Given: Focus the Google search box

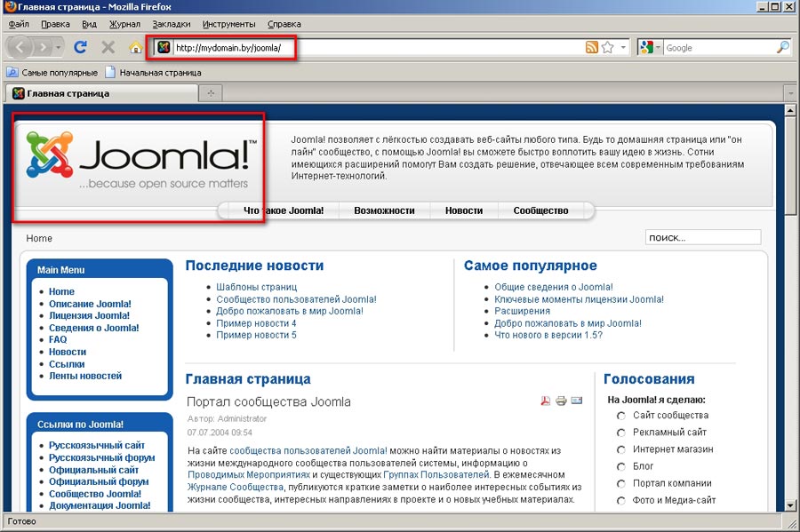Looking at the screenshot, I should (719, 47).
